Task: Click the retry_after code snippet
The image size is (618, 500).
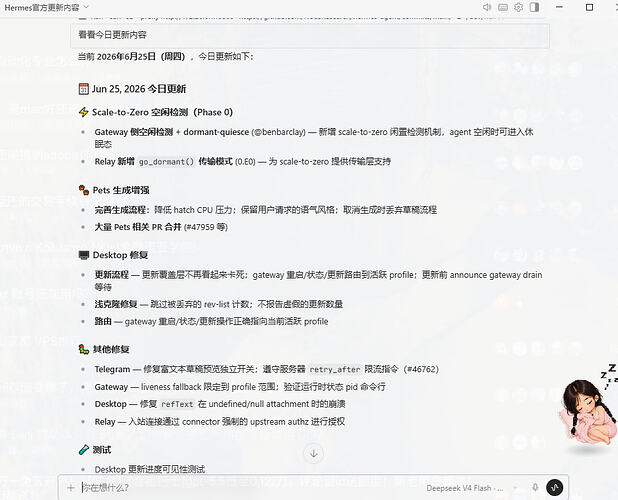Action: click(335, 370)
